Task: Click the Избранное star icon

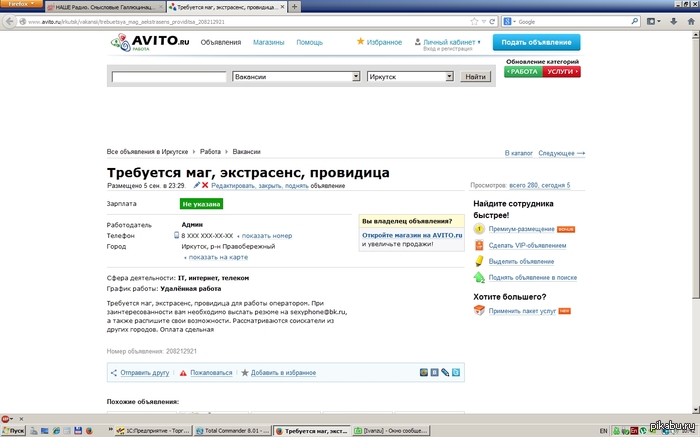Action: [x=361, y=42]
